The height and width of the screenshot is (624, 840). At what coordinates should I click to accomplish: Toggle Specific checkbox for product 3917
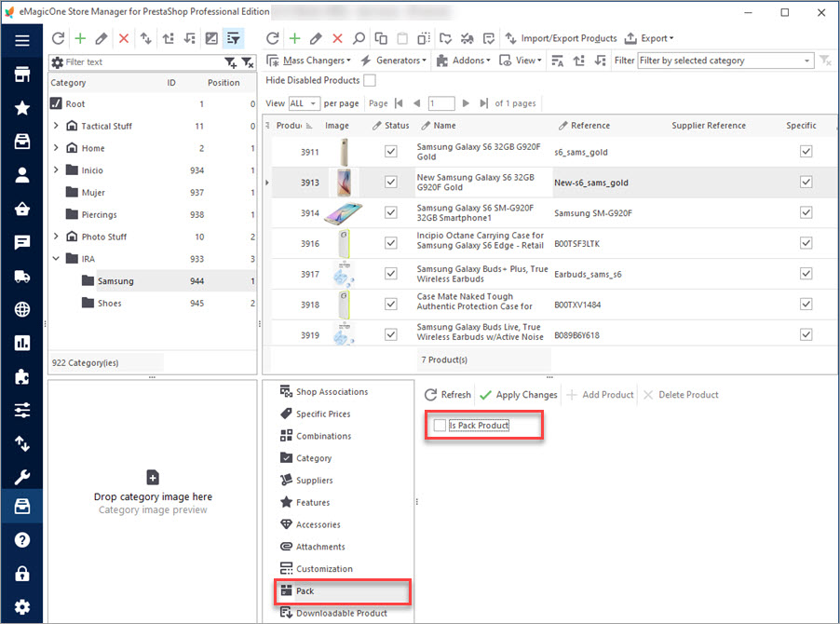tap(806, 274)
